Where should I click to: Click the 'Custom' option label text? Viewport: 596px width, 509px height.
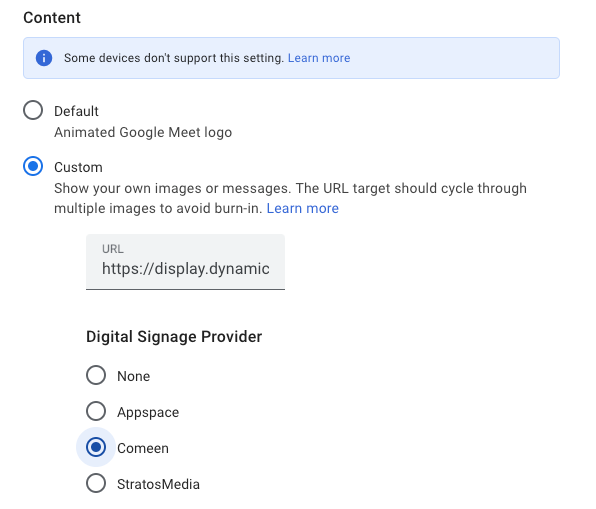pyautogui.click(x=78, y=167)
